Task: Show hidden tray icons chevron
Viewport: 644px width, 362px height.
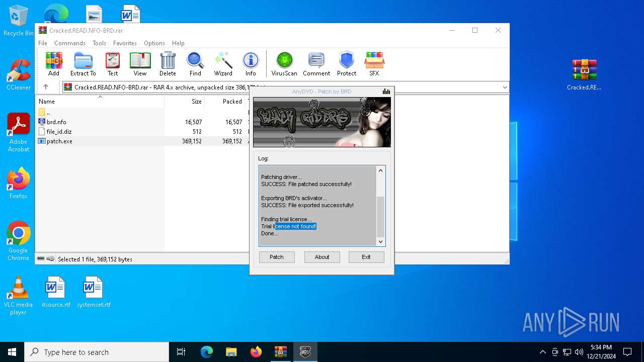Action: [x=542, y=352]
